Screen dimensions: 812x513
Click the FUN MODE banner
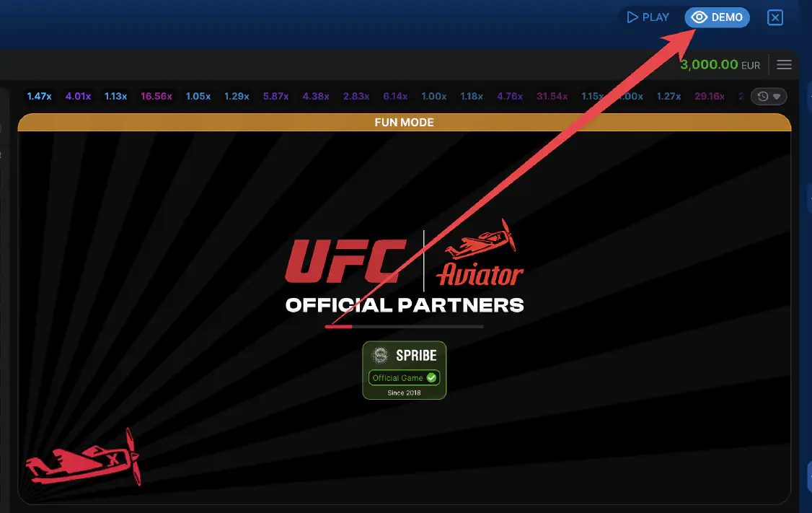click(x=404, y=123)
